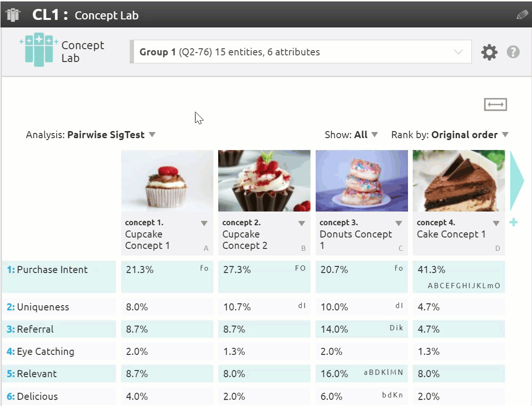
Task: Click the pencil edit icon in title bar
Action: coord(522,15)
